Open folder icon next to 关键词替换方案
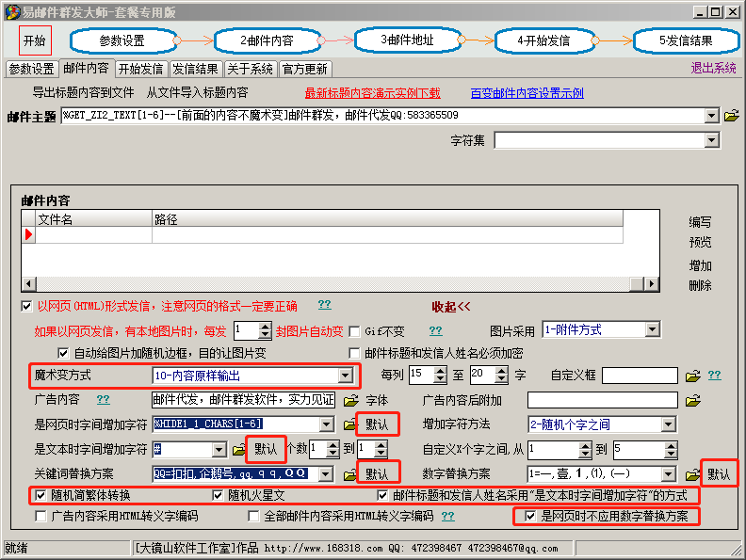 pos(349,474)
